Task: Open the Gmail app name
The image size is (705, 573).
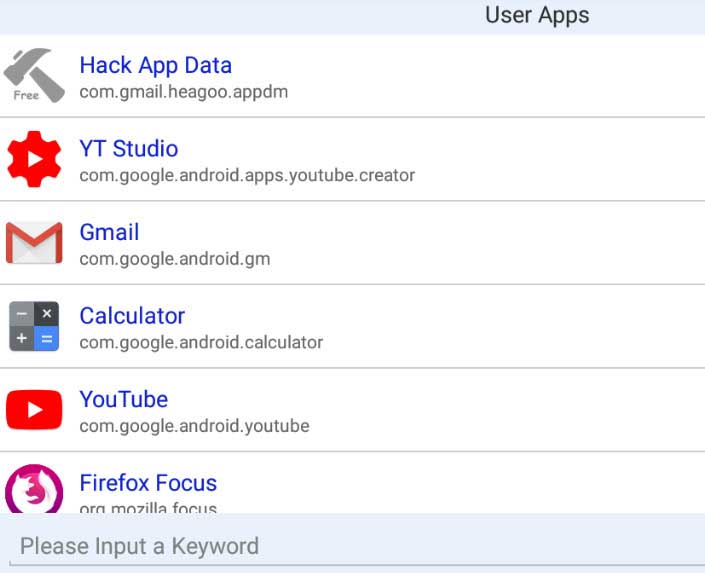Action: point(109,232)
